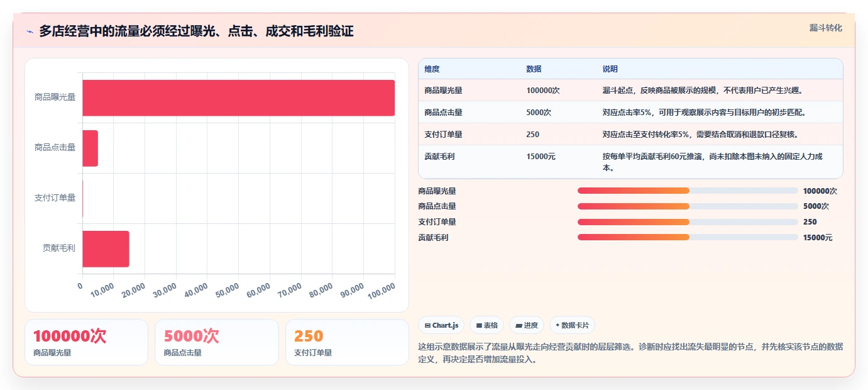Click the 商品点击量 bar in the chart

coord(90,148)
